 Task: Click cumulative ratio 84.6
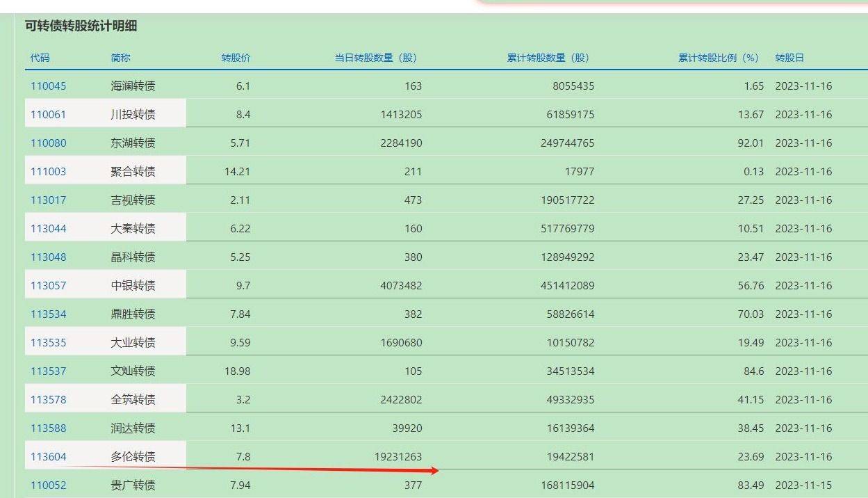tap(753, 371)
